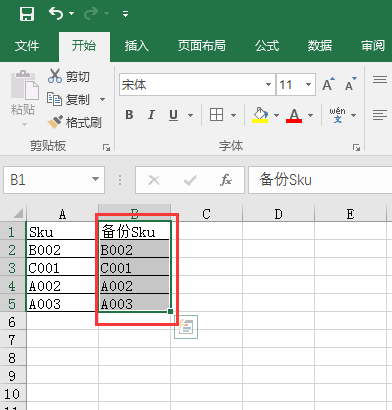Open the fill color dropdown arrow
Screen dimensions: 392x410
[276, 115]
